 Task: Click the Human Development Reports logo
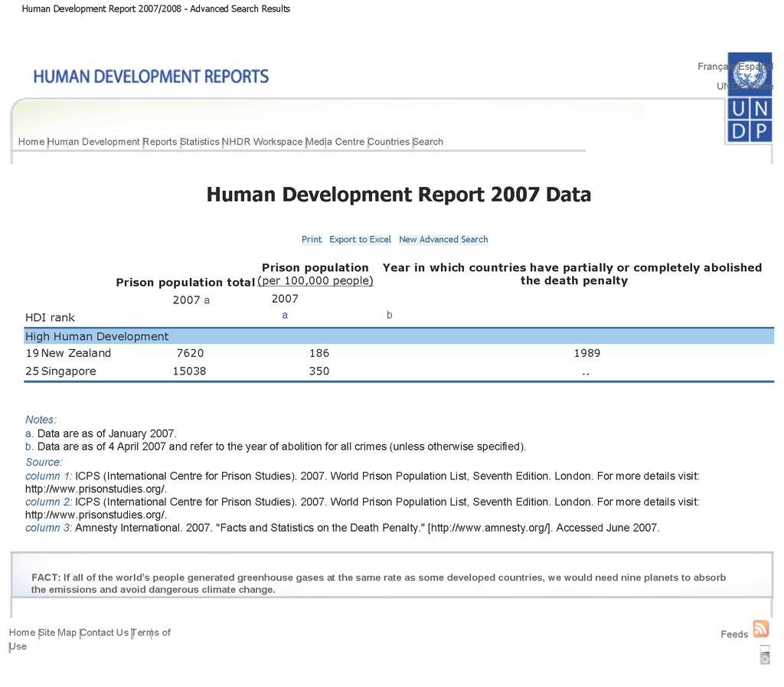coord(151,77)
